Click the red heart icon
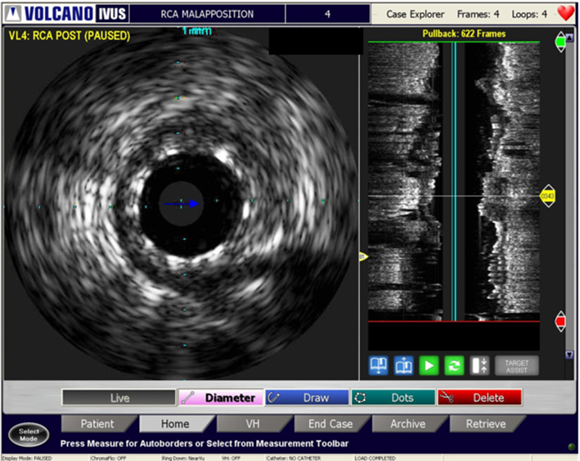This screenshot has height=461, width=580. [566, 13]
